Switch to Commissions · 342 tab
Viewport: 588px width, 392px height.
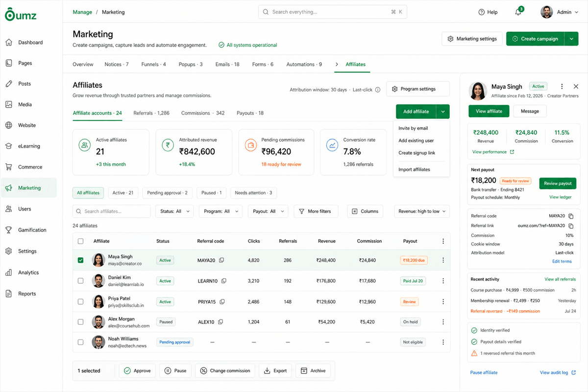pos(203,113)
